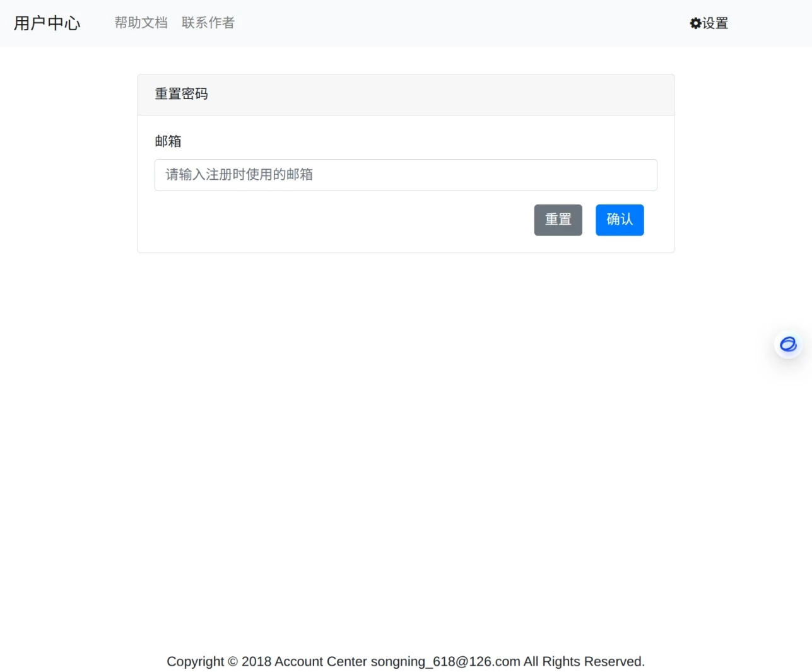The width and height of the screenshot is (812, 672).
Task: Click inside the email placeholder text box
Action: point(406,175)
